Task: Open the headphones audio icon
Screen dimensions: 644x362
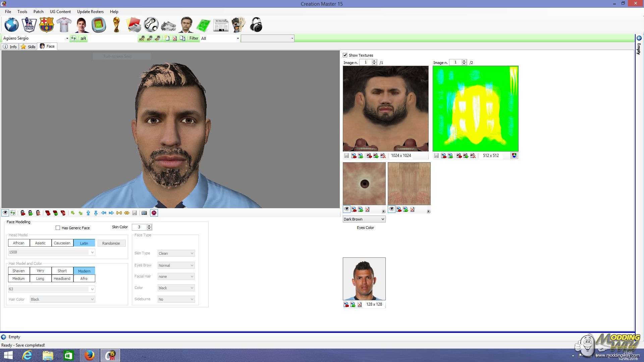Action: (256, 25)
